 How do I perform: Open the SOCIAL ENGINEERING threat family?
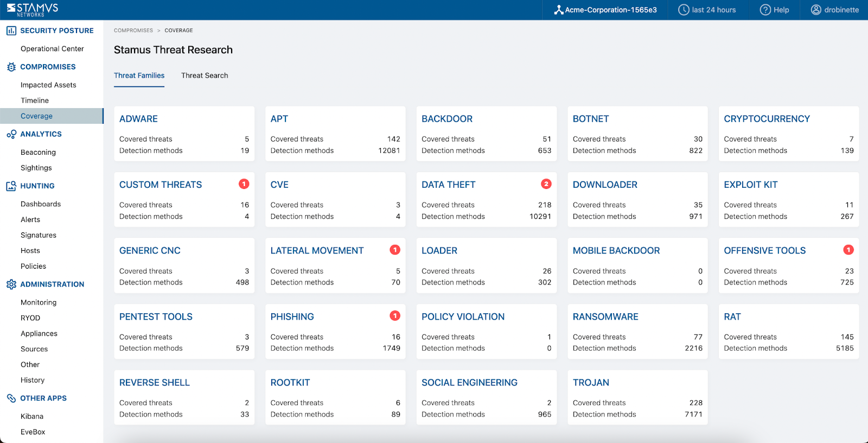[x=487, y=397]
